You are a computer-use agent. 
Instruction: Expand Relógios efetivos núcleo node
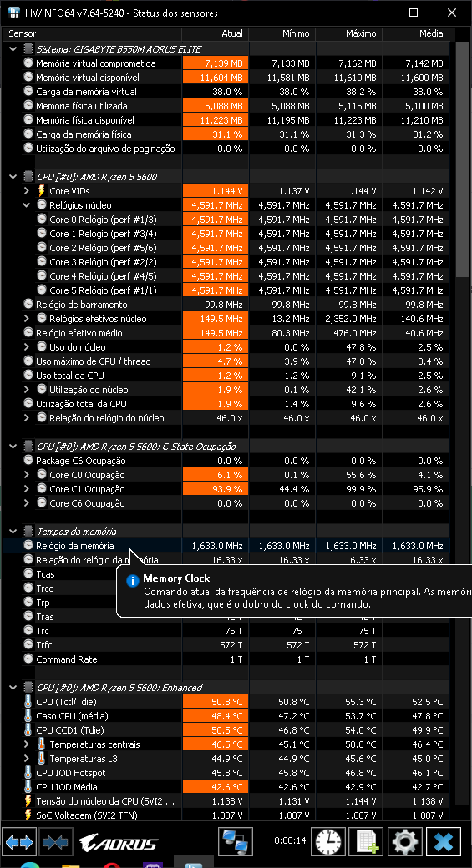[x=27, y=318]
